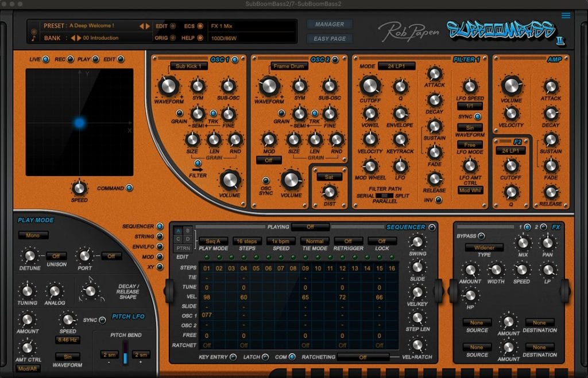
Task: Click the RATCHETING 'Off' field
Action: (x=363, y=357)
